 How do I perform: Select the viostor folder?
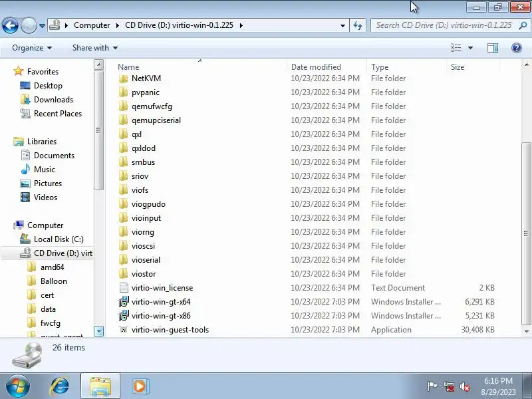[x=144, y=274]
